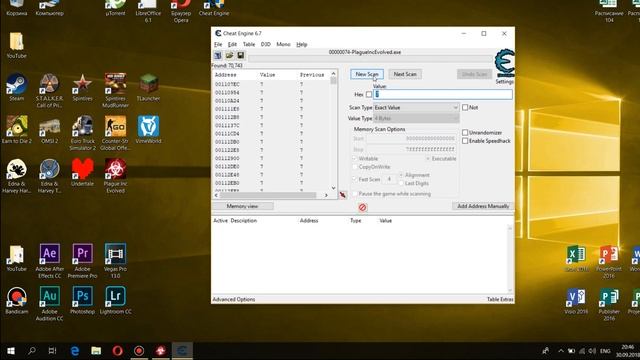
Task: Open Settings via the Cheat Engine logo
Action: [504, 63]
